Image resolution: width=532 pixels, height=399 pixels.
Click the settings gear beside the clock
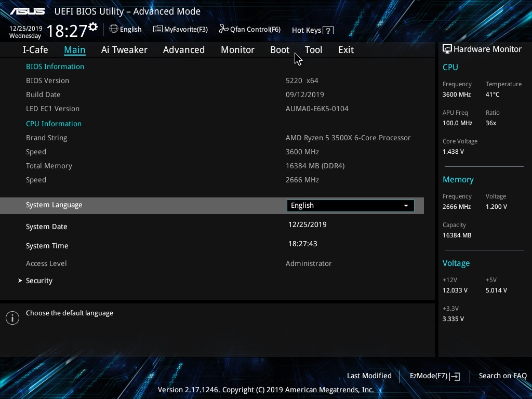click(93, 27)
